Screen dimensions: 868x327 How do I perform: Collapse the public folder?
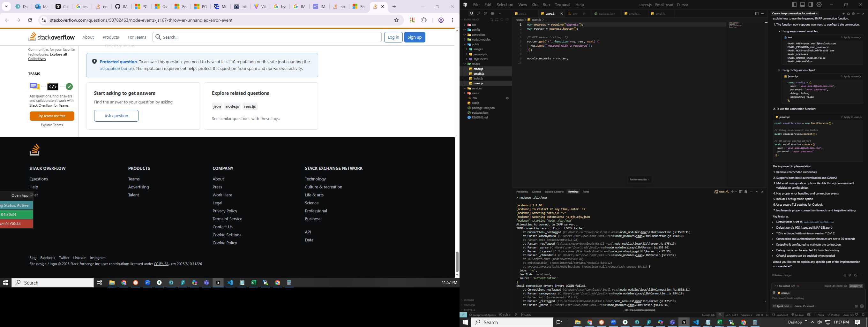tap(486, 44)
